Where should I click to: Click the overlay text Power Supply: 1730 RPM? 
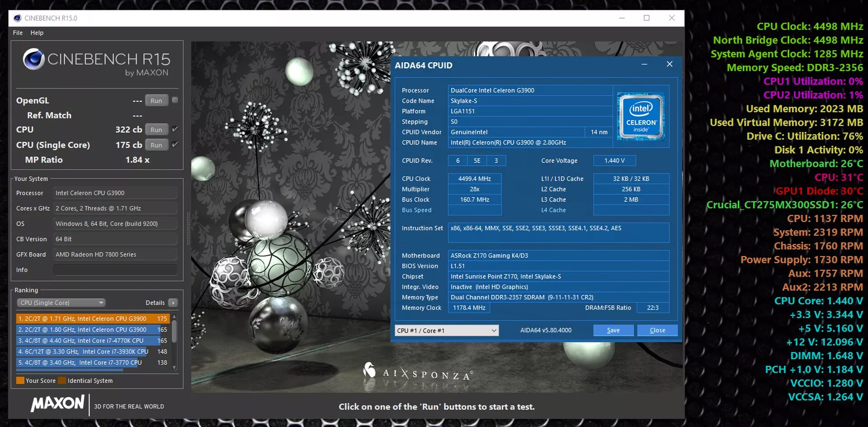pos(802,260)
